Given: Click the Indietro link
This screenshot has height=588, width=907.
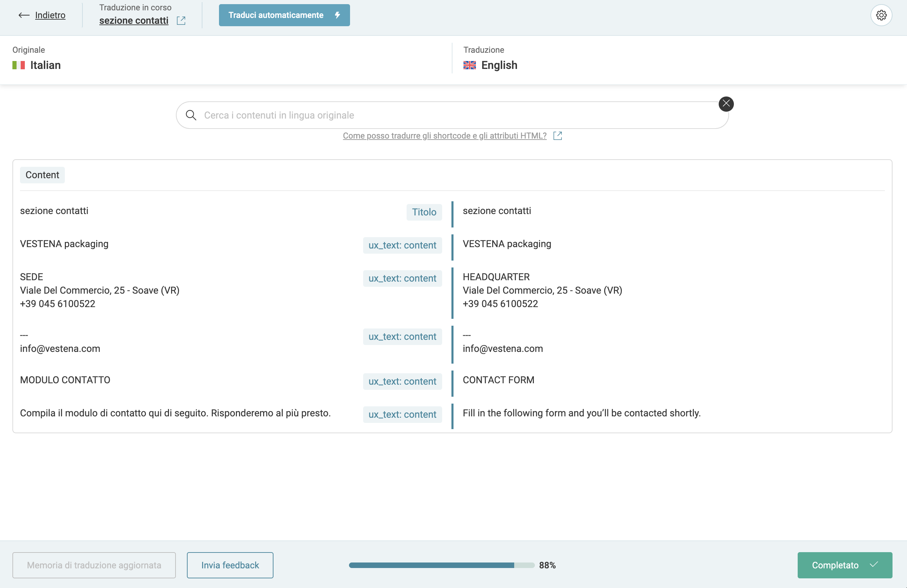Looking at the screenshot, I should 50,15.
